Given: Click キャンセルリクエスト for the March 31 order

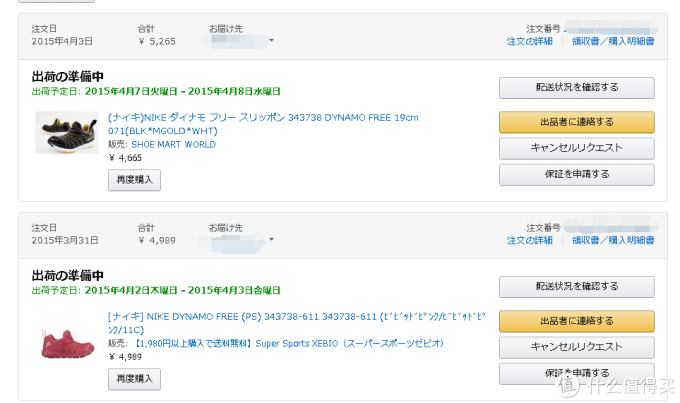Looking at the screenshot, I should tap(577, 347).
